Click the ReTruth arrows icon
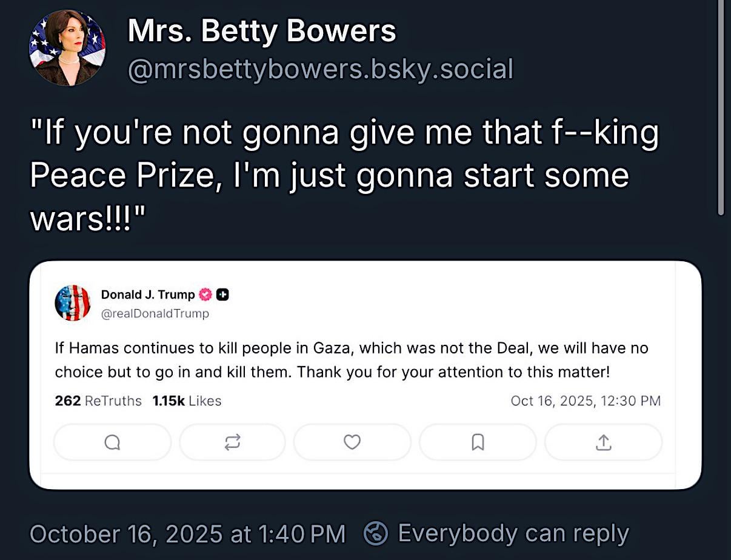This screenshot has width=731, height=560. point(232,442)
